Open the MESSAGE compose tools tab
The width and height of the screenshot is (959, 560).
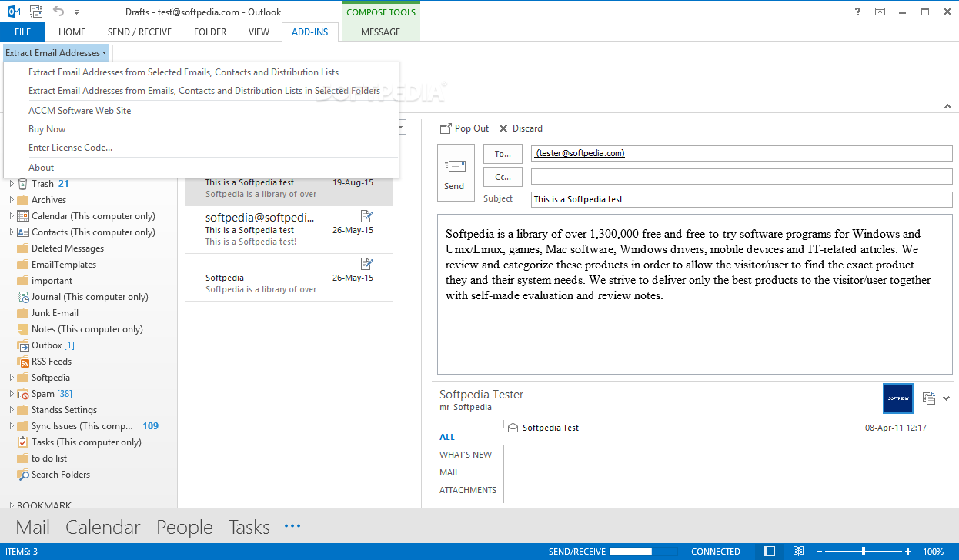(381, 32)
